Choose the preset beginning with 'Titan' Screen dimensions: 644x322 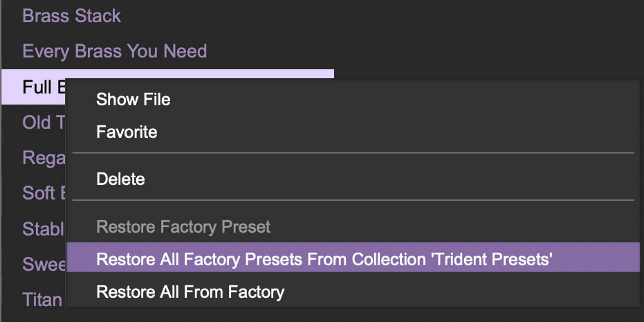pos(42,299)
